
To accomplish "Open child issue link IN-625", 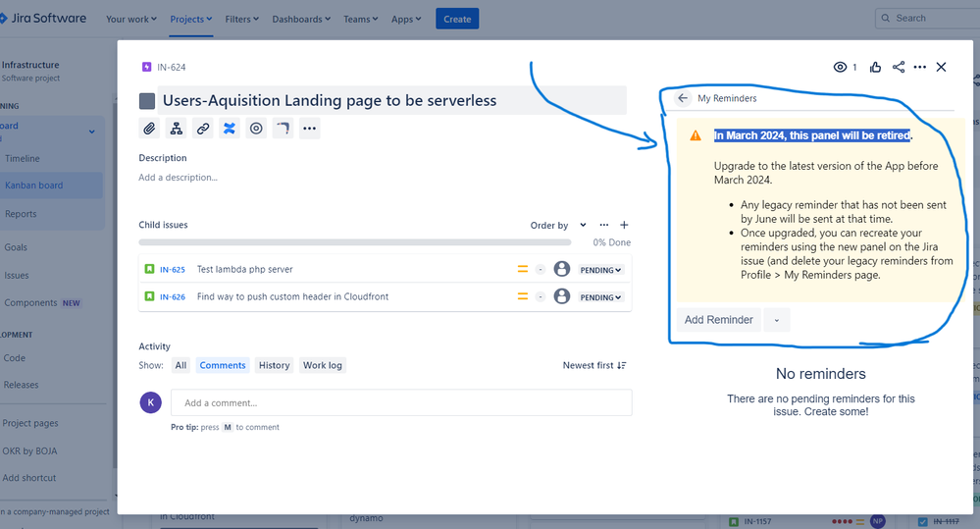I will pos(173,270).
